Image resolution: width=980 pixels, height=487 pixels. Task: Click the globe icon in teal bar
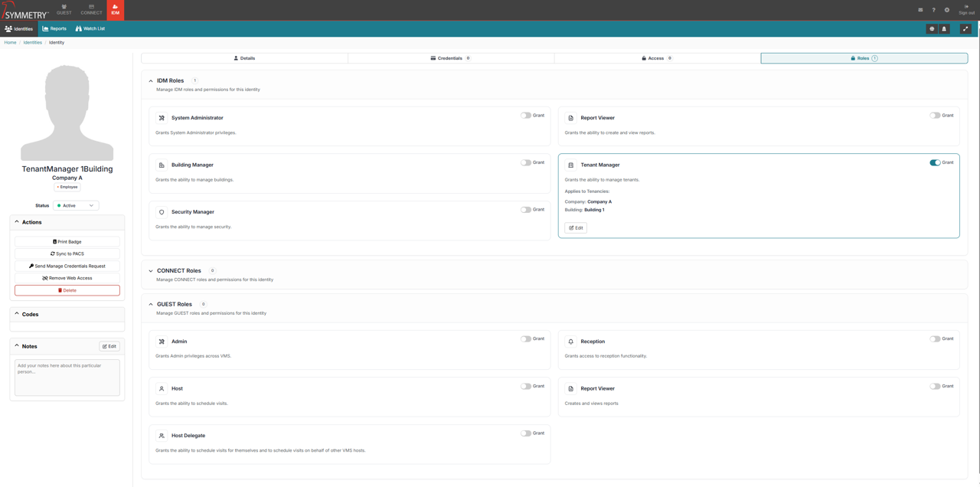[x=932, y=29]
